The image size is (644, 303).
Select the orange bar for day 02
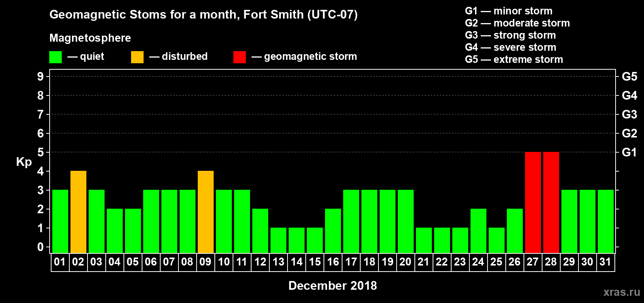click(x=78, y=212)
